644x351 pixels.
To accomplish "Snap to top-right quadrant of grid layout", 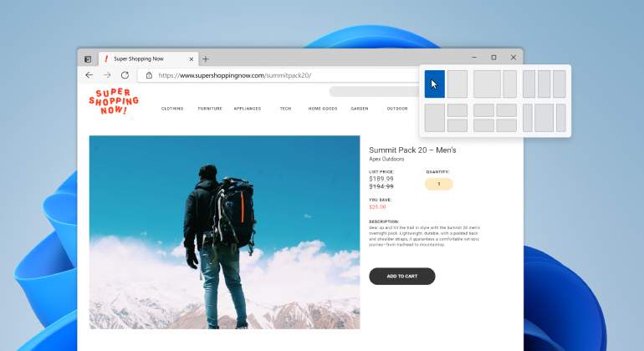I will point(506,110).
